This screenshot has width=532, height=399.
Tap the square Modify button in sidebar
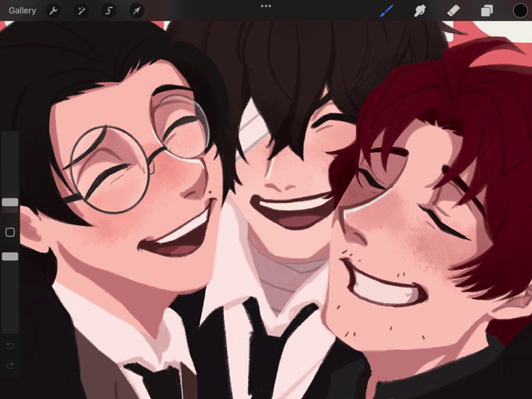[x=10, y=232]
